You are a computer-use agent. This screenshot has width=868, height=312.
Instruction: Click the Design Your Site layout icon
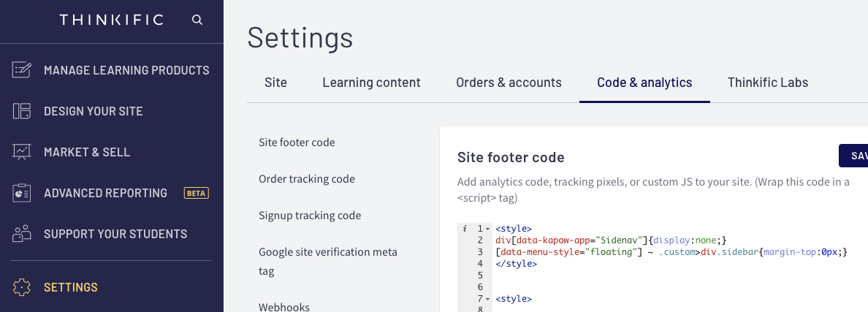pyautogui.click(x=22, y=111)
